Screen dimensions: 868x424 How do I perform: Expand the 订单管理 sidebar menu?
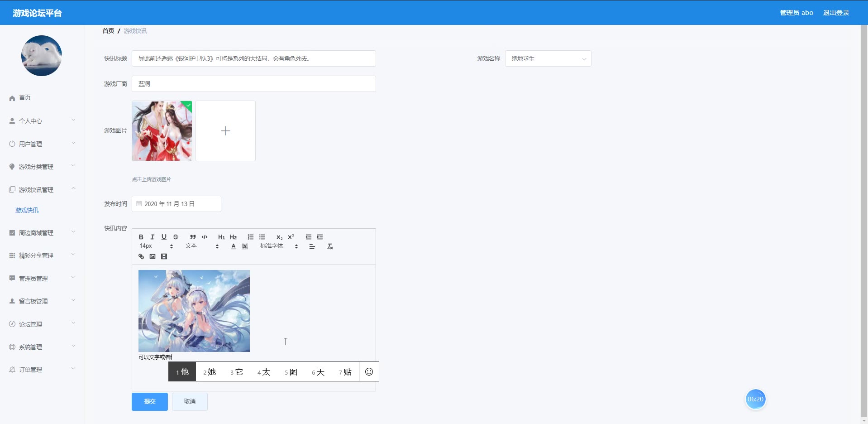42,370
